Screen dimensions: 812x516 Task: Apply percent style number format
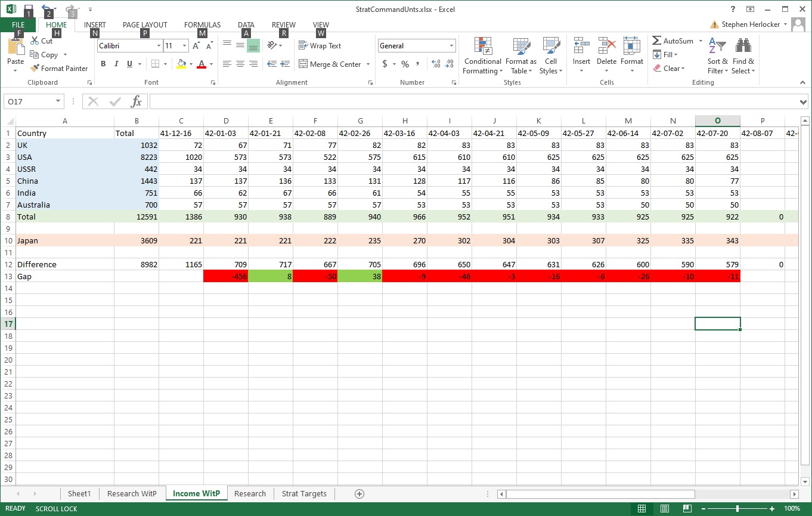(405, 64)
